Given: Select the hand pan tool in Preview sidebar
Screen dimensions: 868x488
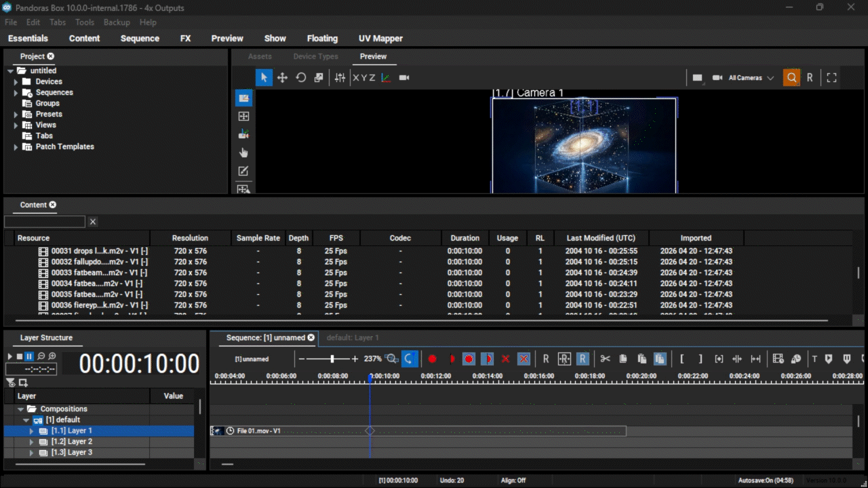Looking at the screenshot, I should coord(244,153).
